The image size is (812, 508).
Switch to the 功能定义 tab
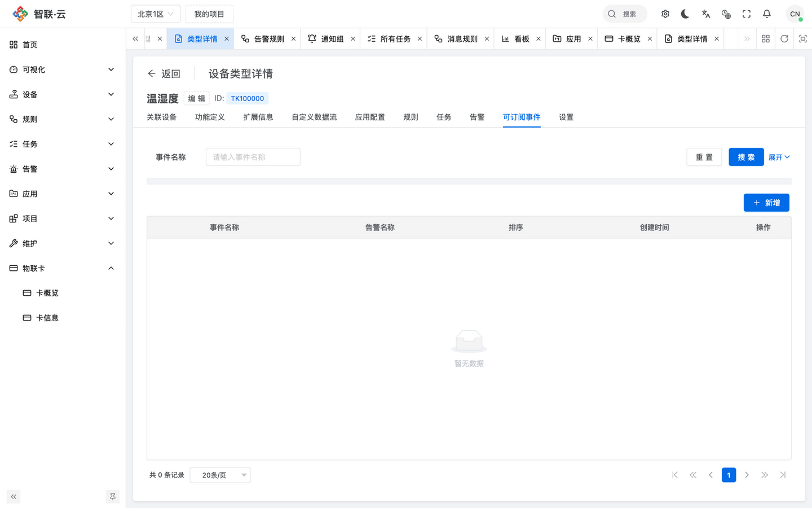(x=210, y=117)
